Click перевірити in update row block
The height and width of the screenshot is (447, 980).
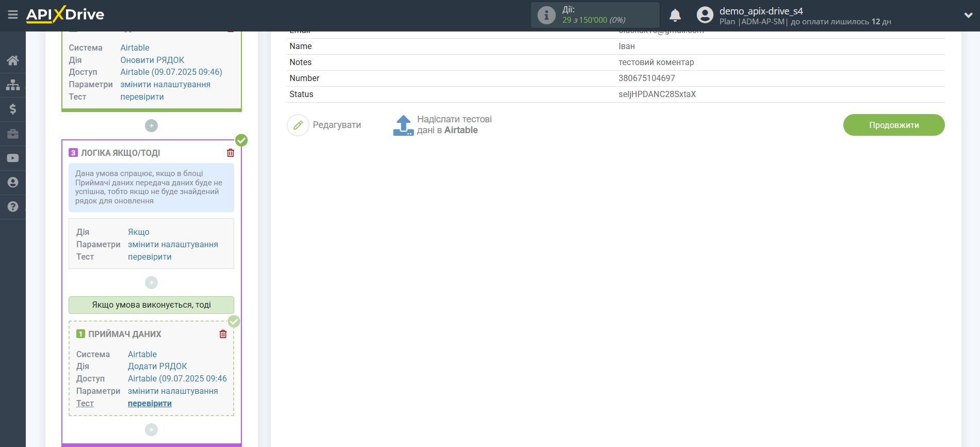pos(142,97)
